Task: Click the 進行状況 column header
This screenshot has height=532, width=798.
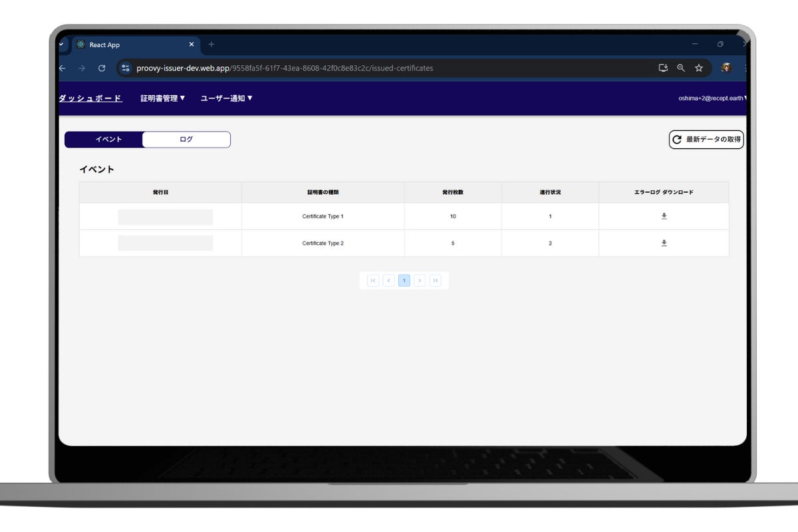Action: 550,192
